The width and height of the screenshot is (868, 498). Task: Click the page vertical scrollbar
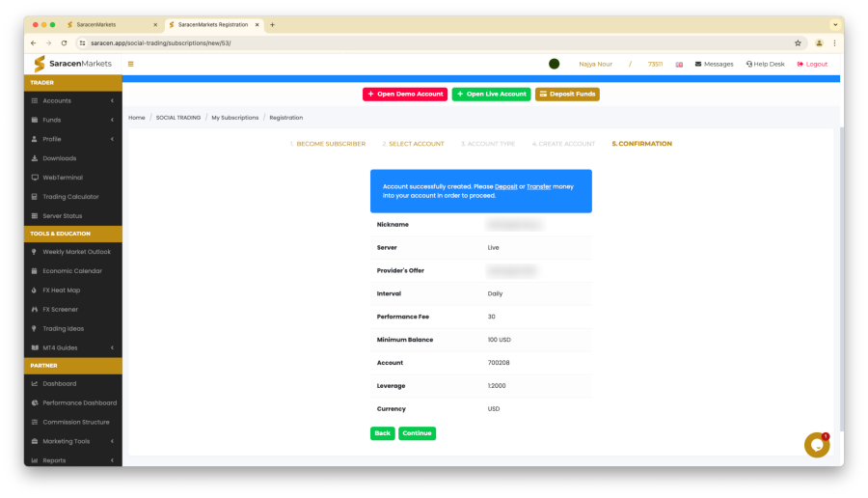pyautogui.click(x=841, y=280)
